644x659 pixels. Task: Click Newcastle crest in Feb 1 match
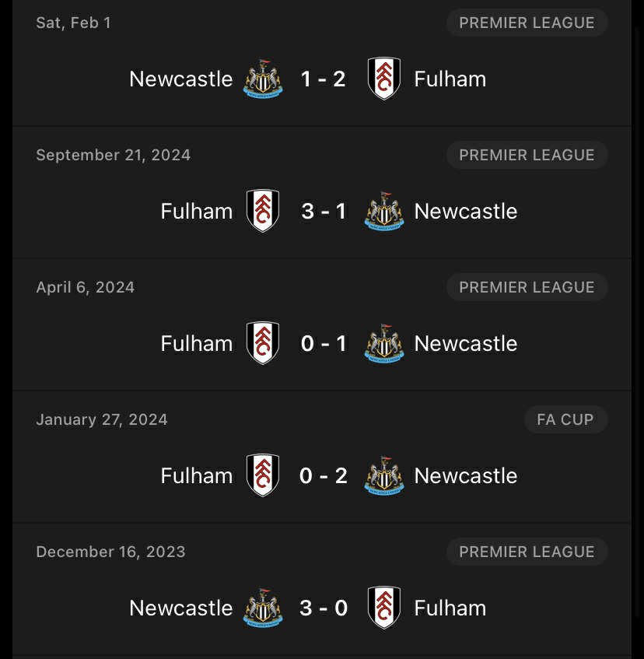coord(263,79)
